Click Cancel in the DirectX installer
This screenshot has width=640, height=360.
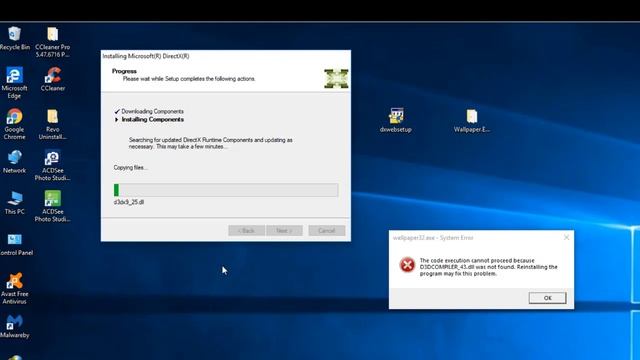click(x=327, y=231)
